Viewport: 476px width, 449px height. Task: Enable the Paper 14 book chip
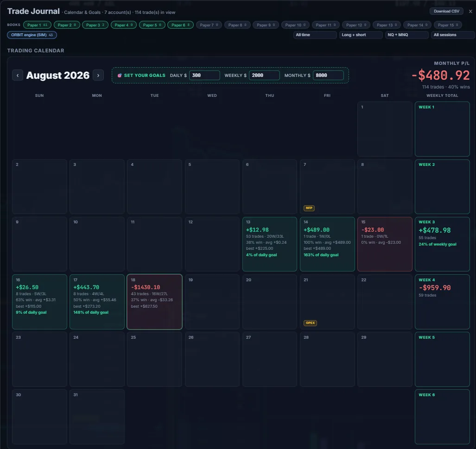[x=418, y=25]
